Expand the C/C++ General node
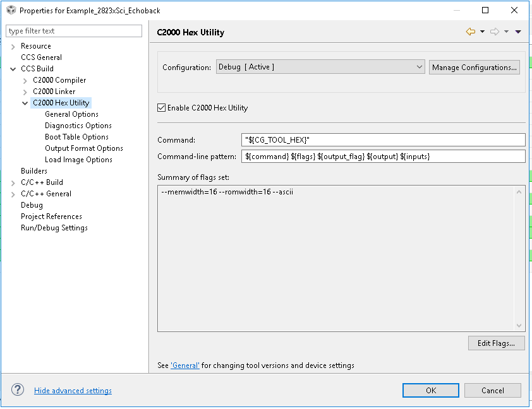The width and height of the screenshot is (532, 409). pos(13,194)
